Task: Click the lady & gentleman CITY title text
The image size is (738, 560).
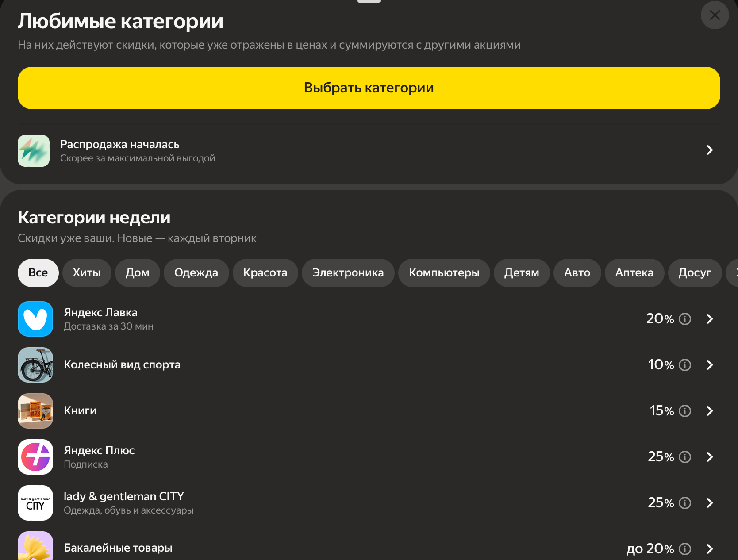Action: [x=124, y=496]
